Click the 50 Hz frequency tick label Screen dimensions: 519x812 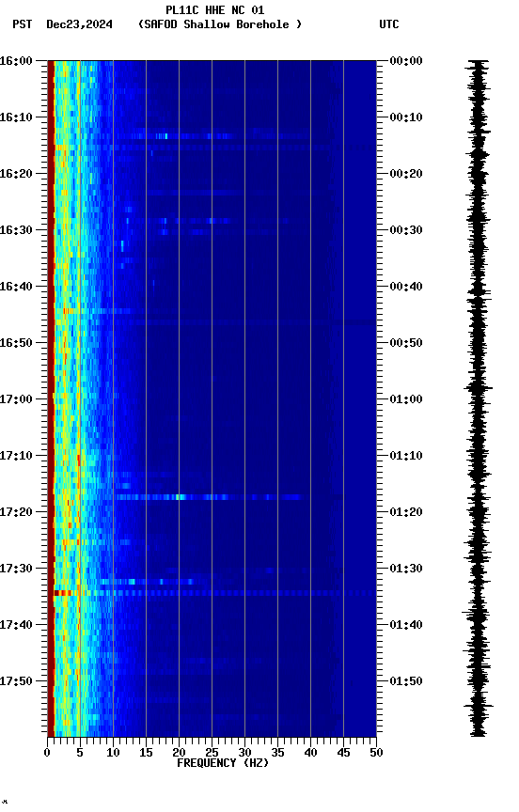click(x=376, y=753)
